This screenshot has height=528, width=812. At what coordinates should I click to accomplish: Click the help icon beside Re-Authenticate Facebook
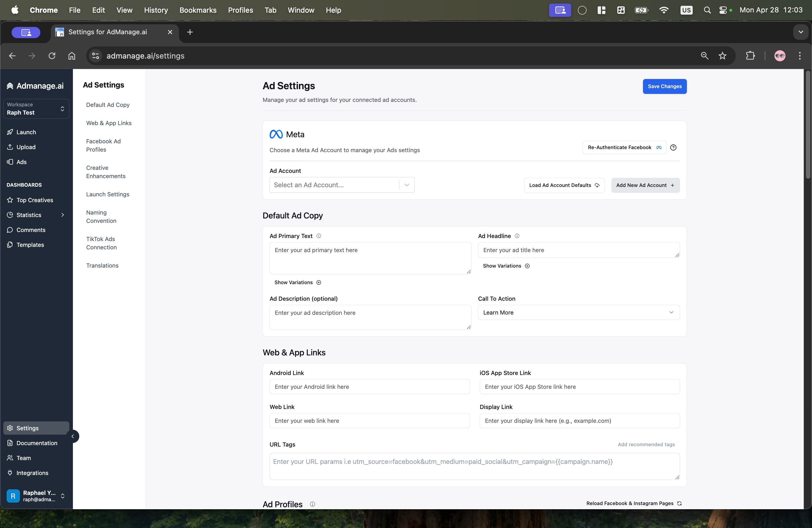[673, 147]
